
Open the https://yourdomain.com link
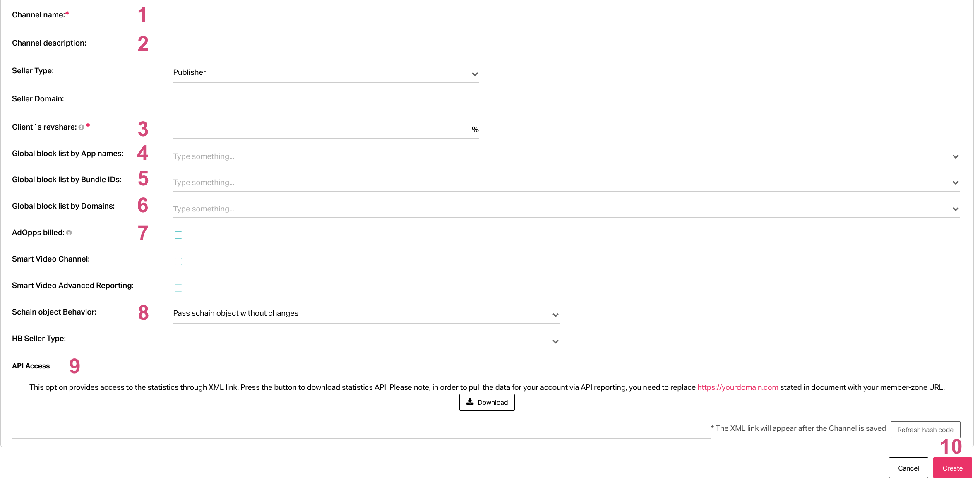click(x=738, y=387)
